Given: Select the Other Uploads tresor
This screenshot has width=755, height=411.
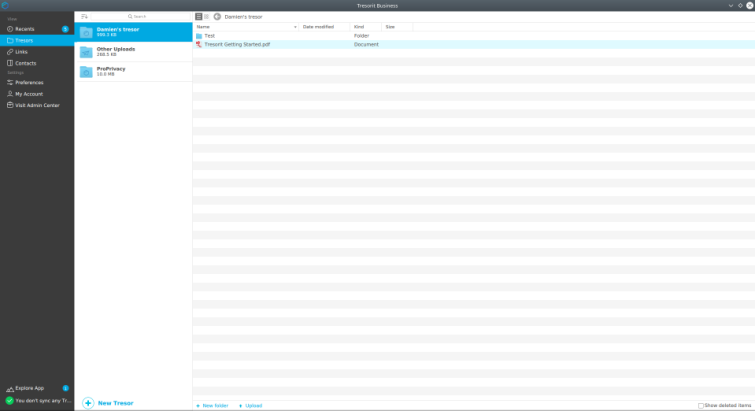Looking at the screenshot, I should coord(133,51).
